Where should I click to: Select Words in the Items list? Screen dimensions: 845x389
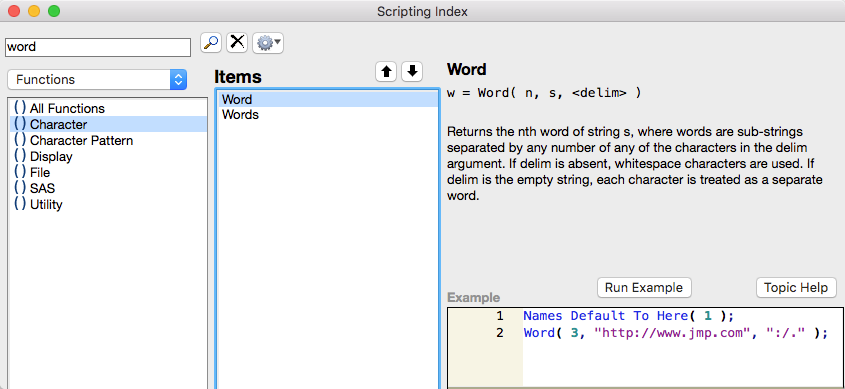(x=328, y=115)
